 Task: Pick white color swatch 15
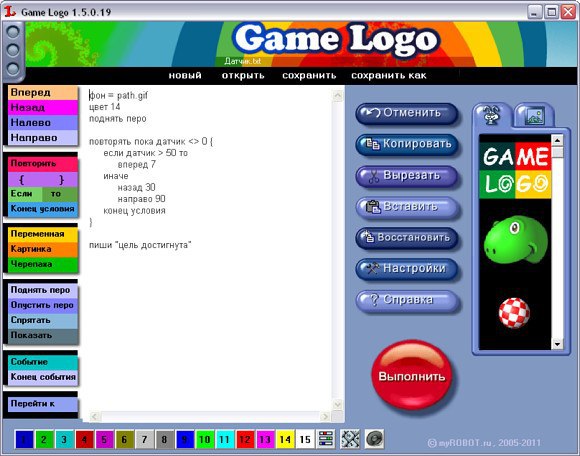click(305, 439)
